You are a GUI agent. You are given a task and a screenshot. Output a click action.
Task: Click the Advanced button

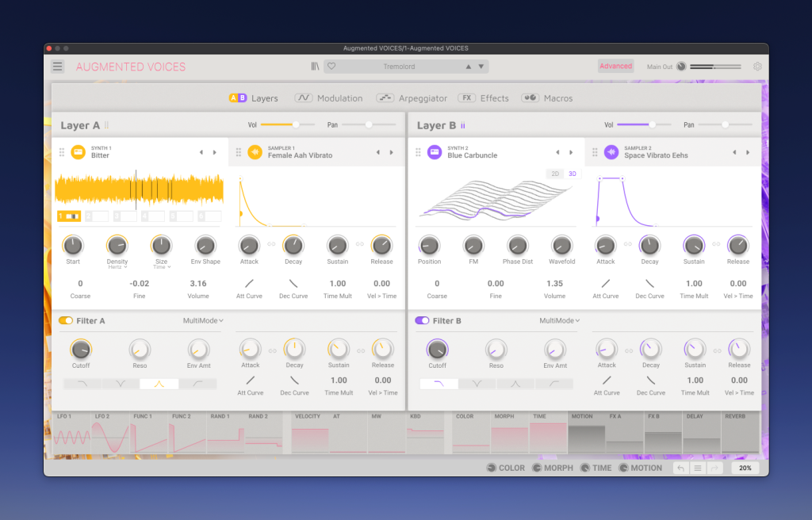615,67
